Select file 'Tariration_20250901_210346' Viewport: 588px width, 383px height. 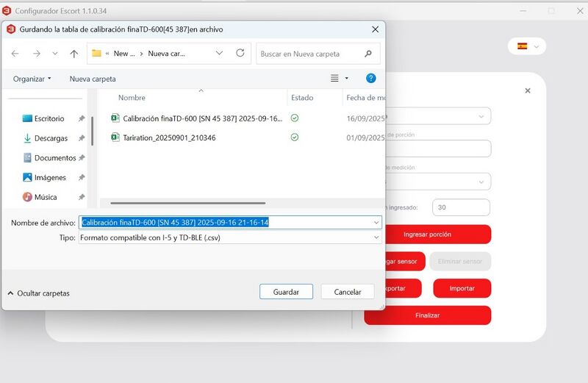pos(169,137)
